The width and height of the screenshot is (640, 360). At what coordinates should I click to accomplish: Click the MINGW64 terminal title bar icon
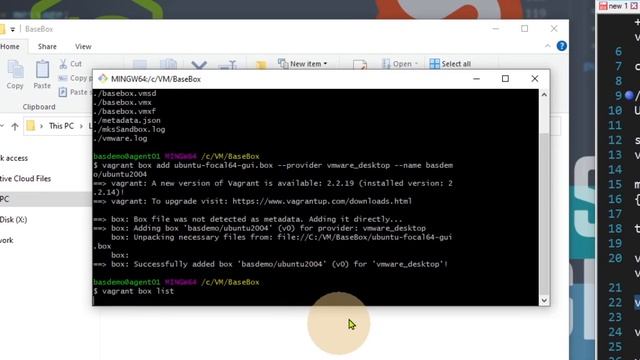pos(102,79)
